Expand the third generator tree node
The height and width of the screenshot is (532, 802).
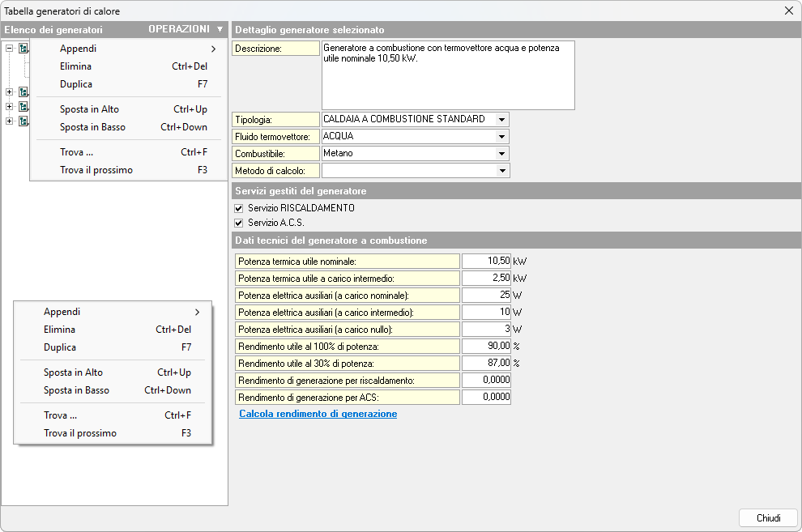(x=9, y=107)
